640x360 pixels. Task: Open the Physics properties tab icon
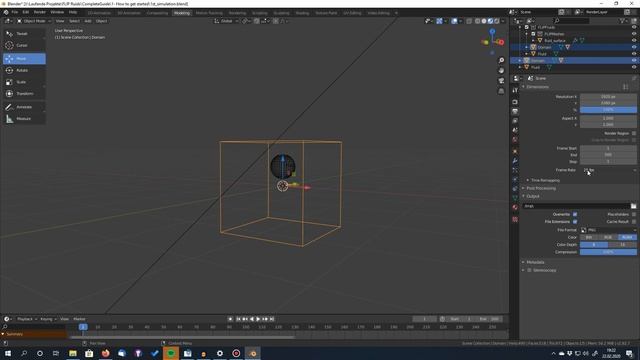tap(515, 180)
